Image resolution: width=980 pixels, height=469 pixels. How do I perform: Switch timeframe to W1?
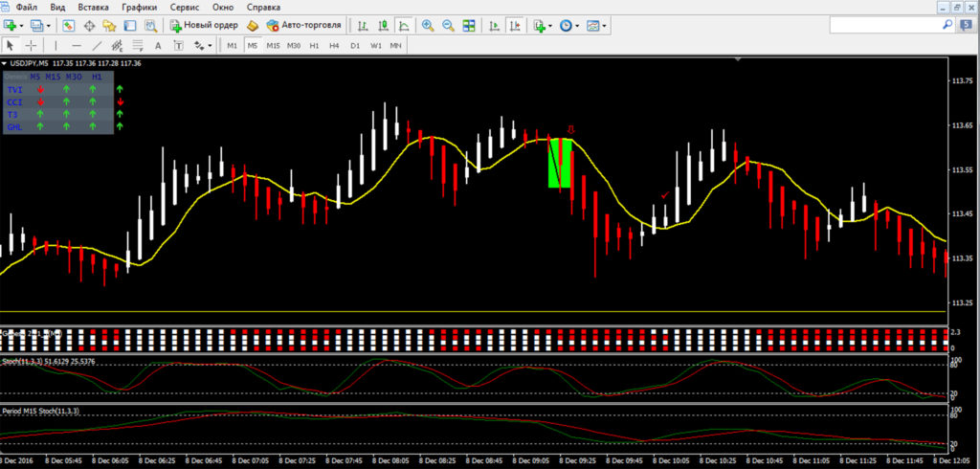click(x=375, y=46)
